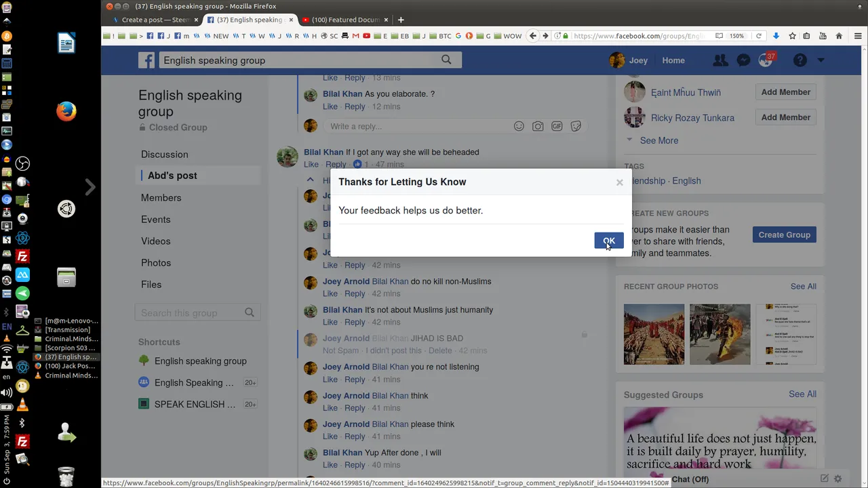This screenshot has height=488, width=868.
Task: Click the Firefox home icon
Action: 839,36
